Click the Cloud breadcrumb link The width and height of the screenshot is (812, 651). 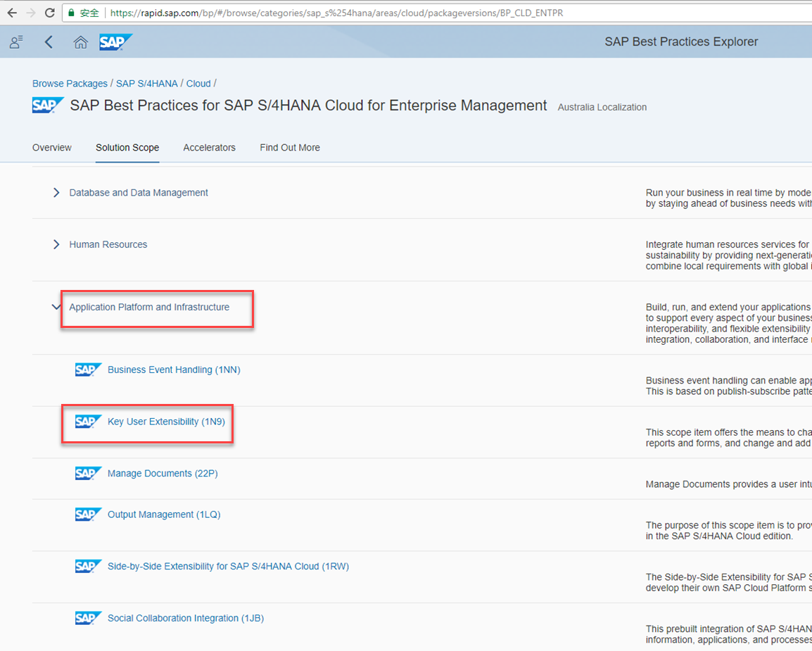pyautogui.click(x=198, y=83)
